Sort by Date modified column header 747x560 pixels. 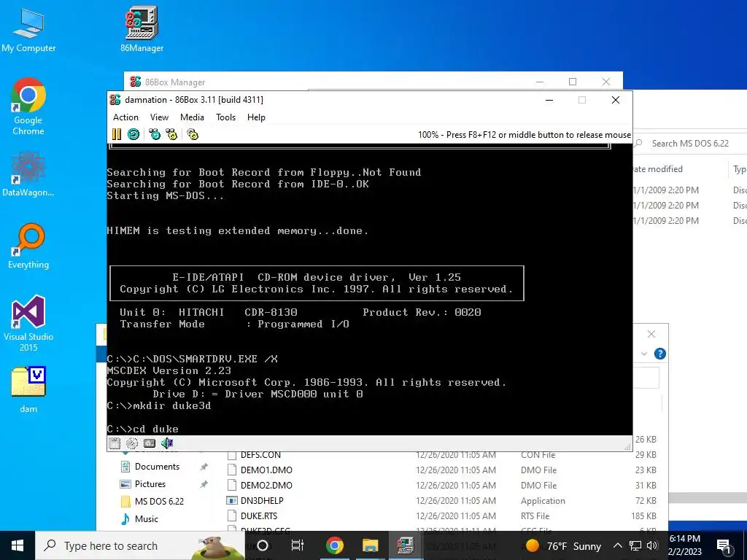(x=657, y=169)
